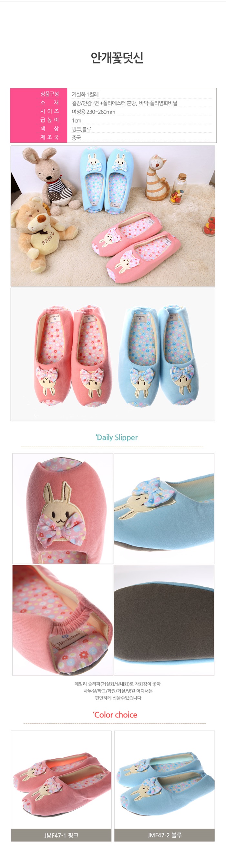The width and height of the screenshot is (226, 868).
Task: Select the pink and blue slippers top-view photo
Action: coord(113,354)
